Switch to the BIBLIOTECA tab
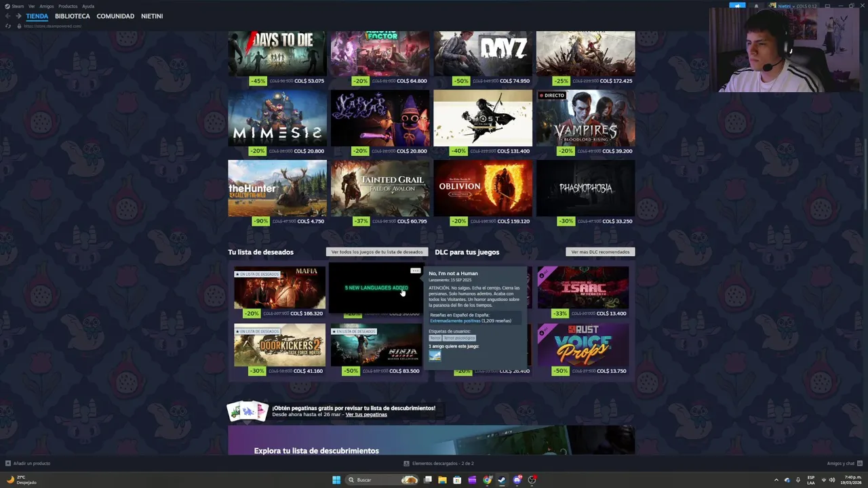868x488 pixels. pyautogui.click(x=73, y=16)
